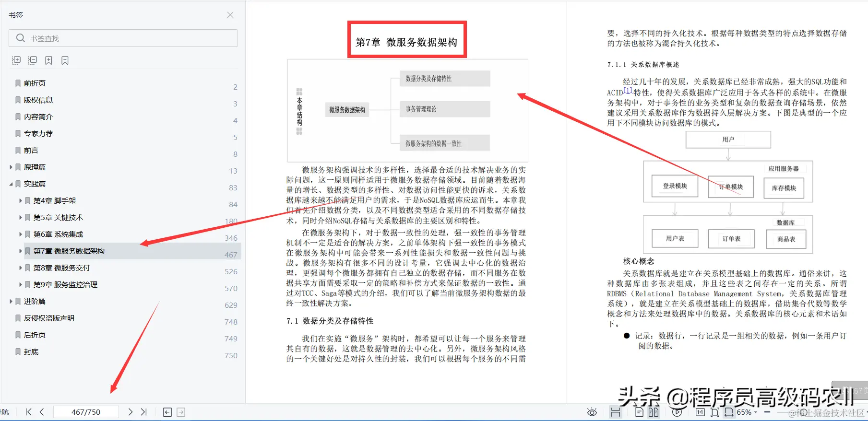Click the 书签查找 bookmark search field
The image size is (868, 421).
tap(123, 38)
